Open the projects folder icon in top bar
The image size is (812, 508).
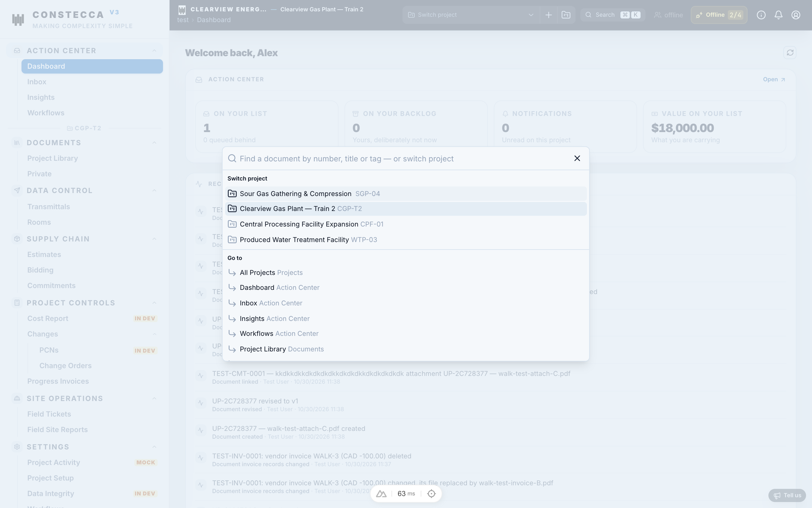(566, 15)
